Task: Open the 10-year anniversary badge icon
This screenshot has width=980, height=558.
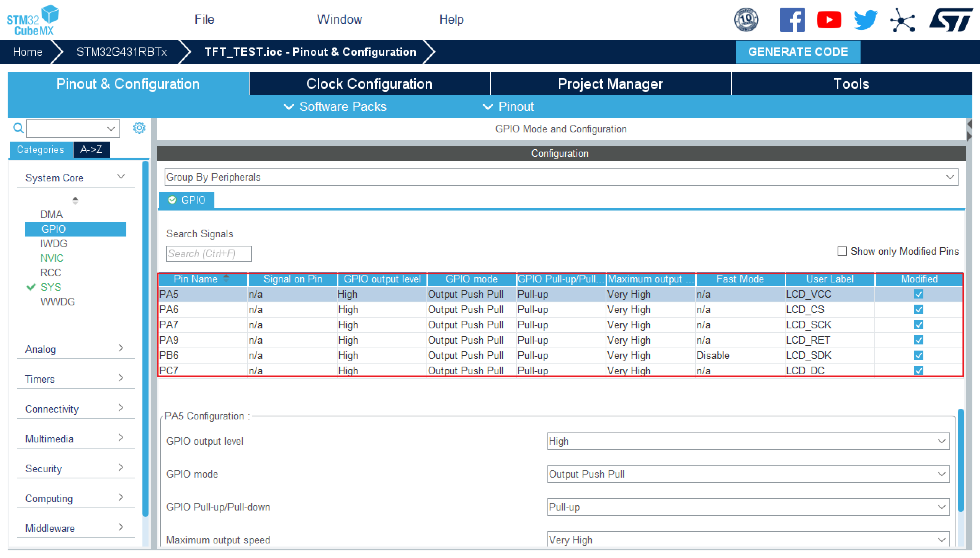Action: click(746, 20)
